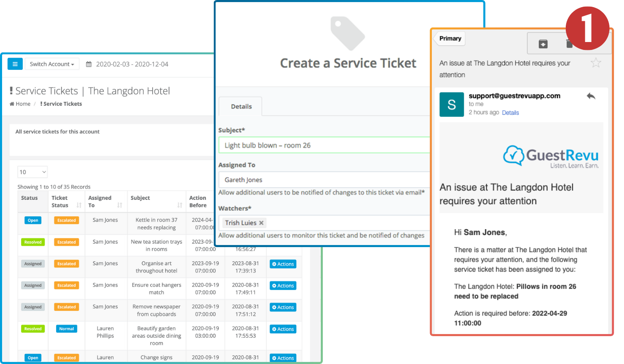Screen dimensions: 624x364
Task: Open date range 2020-02-03 - 2020-12-04
Action: (x=132, y=64)
